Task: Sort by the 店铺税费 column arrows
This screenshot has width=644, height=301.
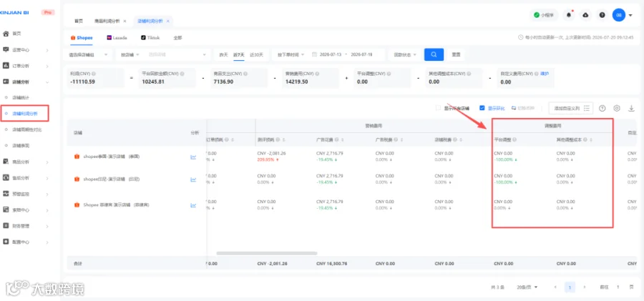Action: coord(460,139)
